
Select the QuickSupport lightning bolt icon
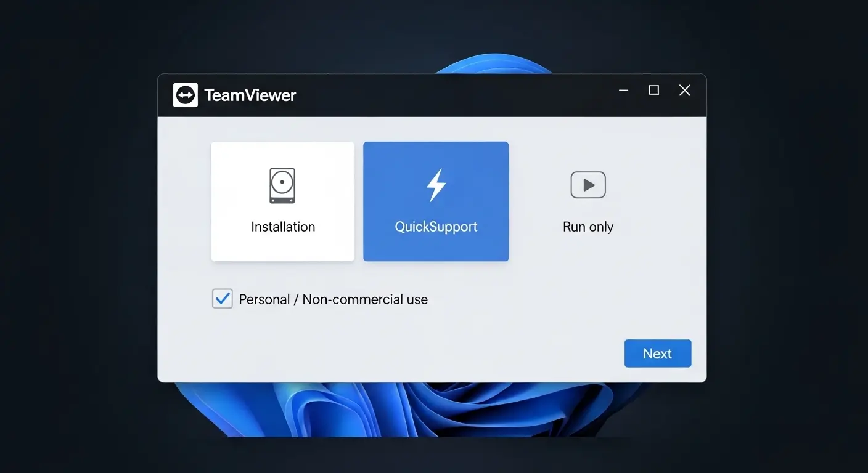click(x=436, y=185)
